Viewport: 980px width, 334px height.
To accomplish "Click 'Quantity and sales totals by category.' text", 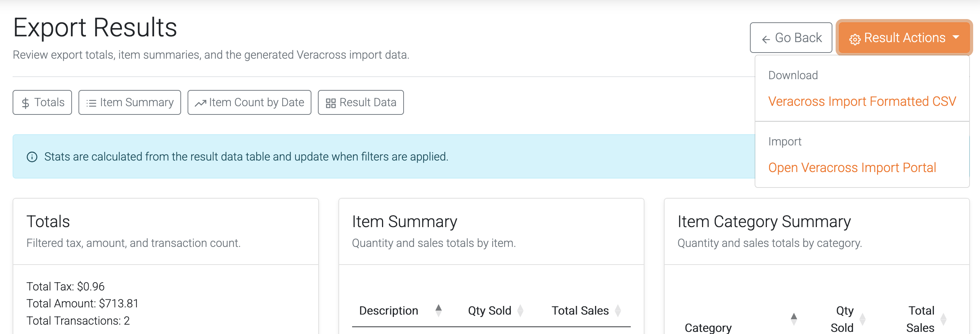I will pyautogui.click(x=770, y=243).
